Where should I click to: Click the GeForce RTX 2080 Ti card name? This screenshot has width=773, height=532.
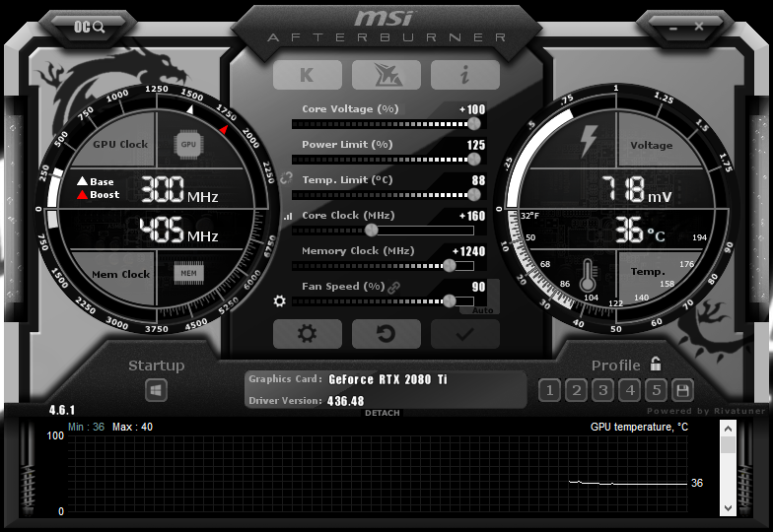[388, 379]
